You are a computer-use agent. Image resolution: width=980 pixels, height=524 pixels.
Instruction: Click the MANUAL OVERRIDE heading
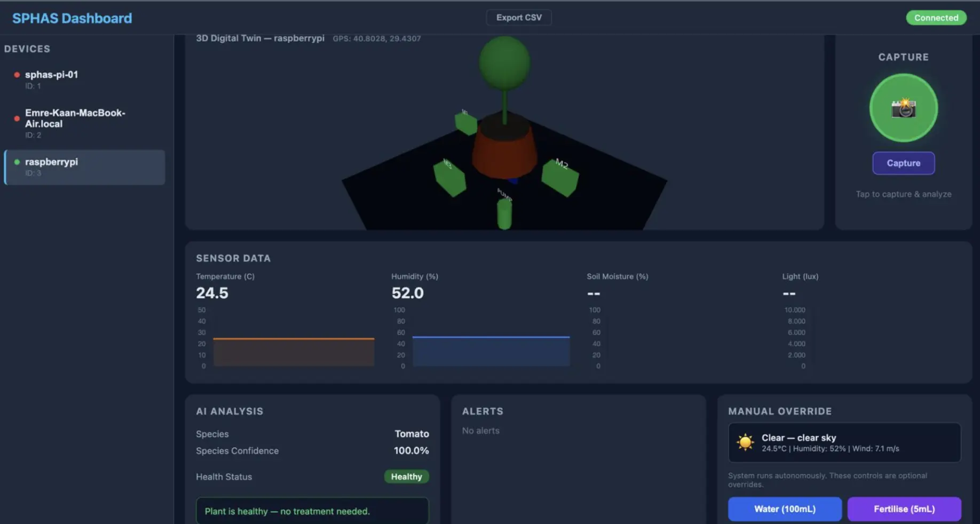(x=780, y=411)
